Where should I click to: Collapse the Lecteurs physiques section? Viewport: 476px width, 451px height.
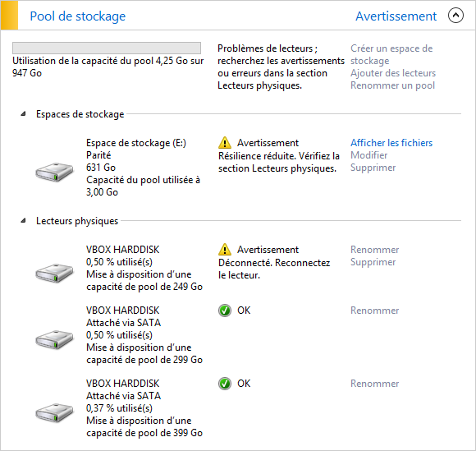click(23, 221)
